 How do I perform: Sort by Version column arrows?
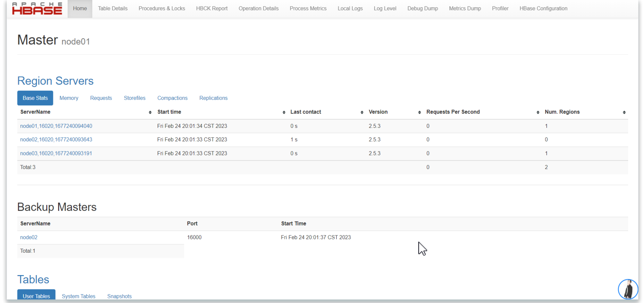click(x=419, y=112)
